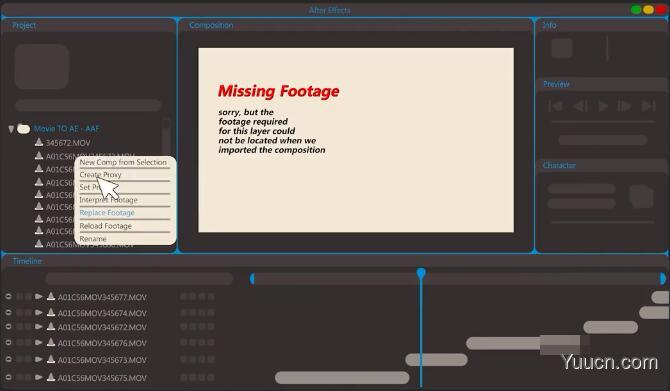The width and height of the screenshot is (670, 391).
Task: Click the Play button in Preview panel
Action: [x=602, y=106]
